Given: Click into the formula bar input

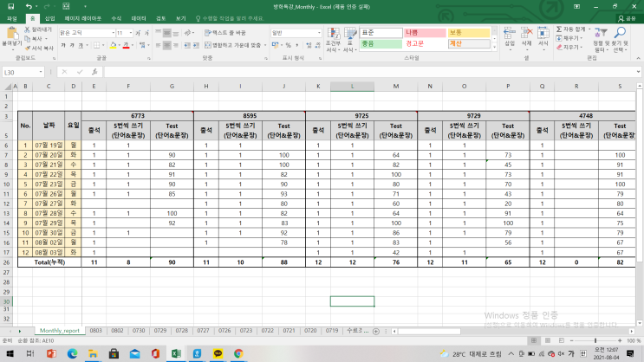Looking at the screenshot, I should click(369, 72).
